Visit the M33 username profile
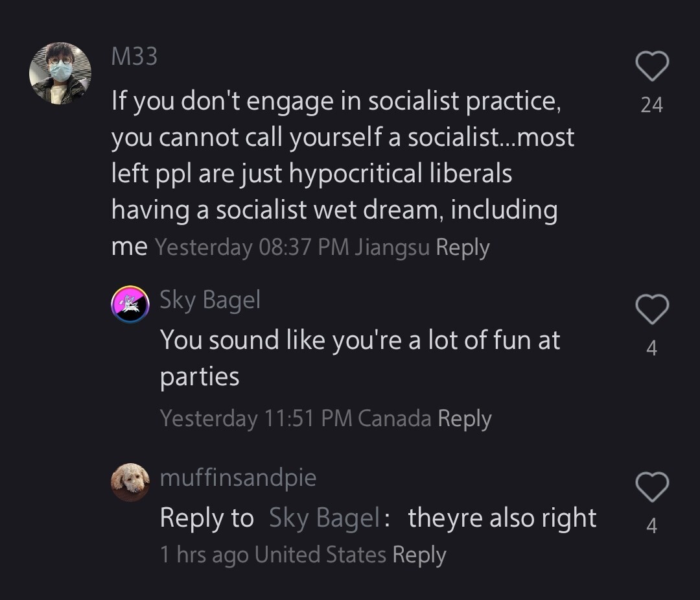The height and width of the screenshot is (600, 700). coord(134,57)
